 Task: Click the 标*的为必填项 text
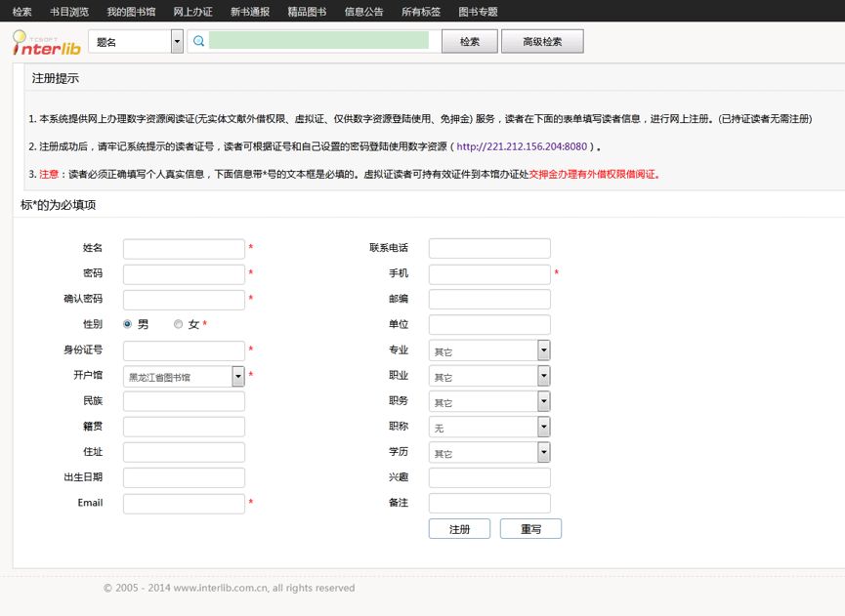tap(58, 205)
